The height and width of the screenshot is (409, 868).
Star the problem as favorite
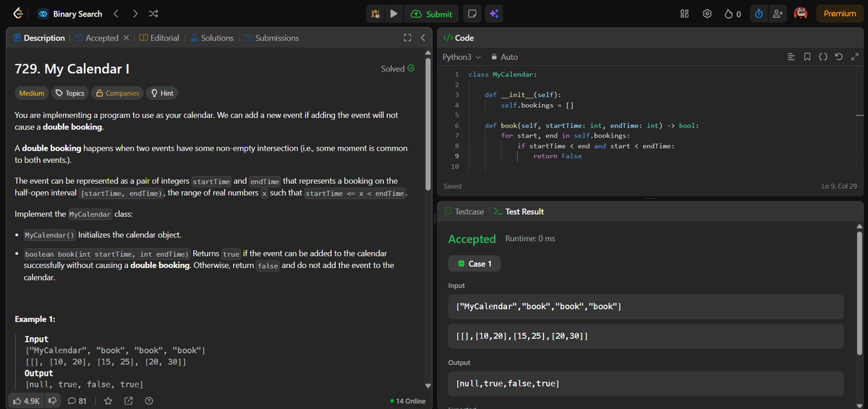[108, 400]
